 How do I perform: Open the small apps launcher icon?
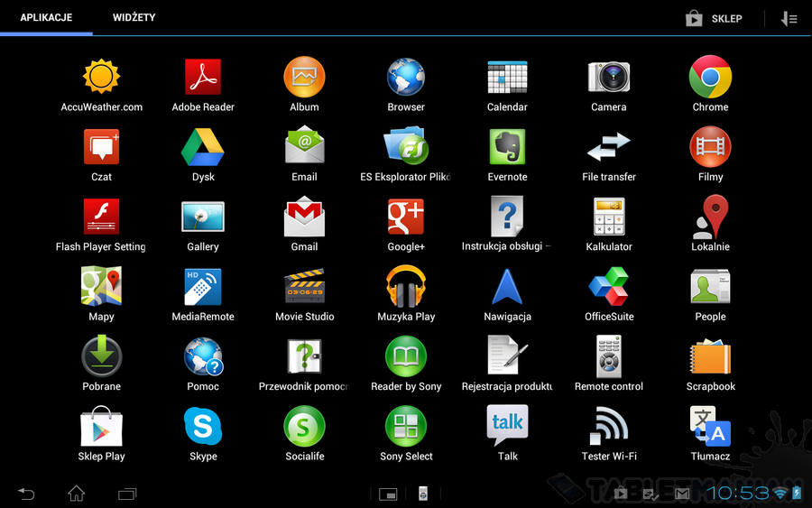388,494
